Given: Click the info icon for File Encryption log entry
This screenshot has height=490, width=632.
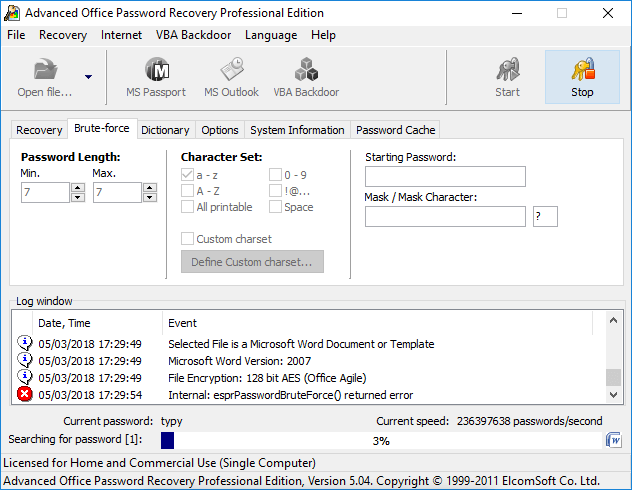Looking at the screenshot, I should (x=25, y=377).
